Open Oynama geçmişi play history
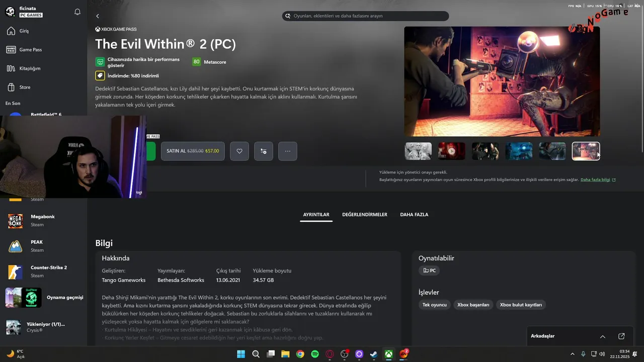Viewport: 644px width, 362px height. click(x=44, y=298)
